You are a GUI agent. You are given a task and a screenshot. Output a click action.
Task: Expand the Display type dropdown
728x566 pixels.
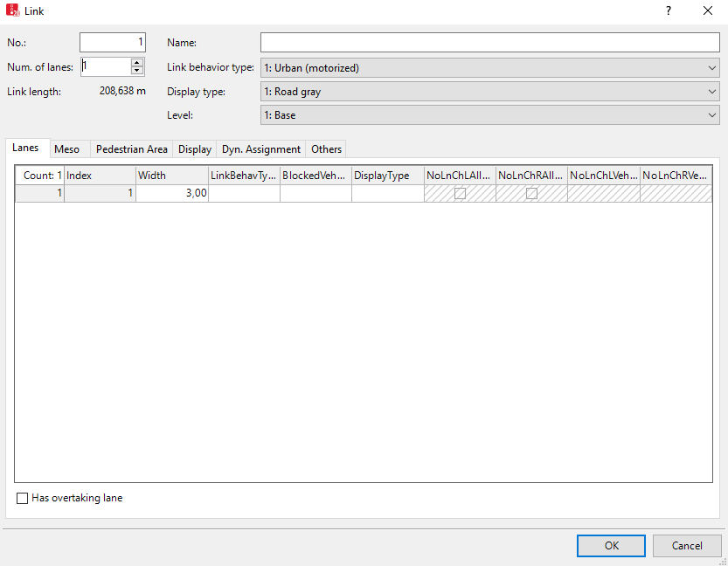pyautogui.click(x=489, y=92)
